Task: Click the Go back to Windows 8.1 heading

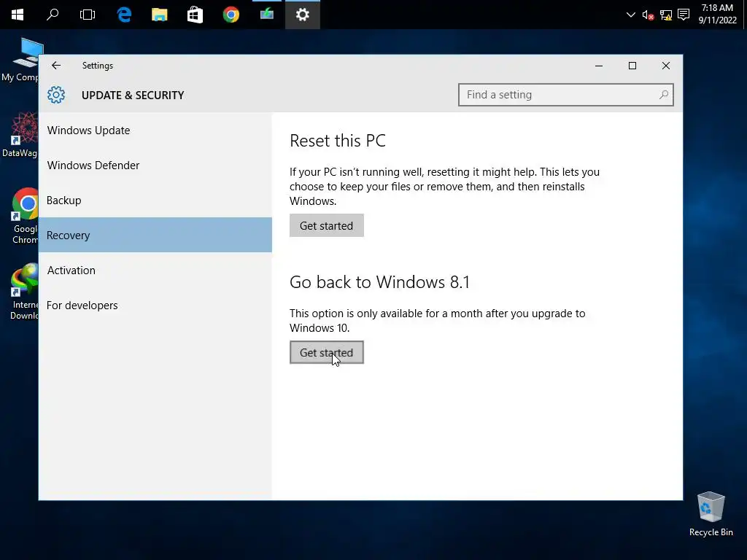Action: [379, 282]
